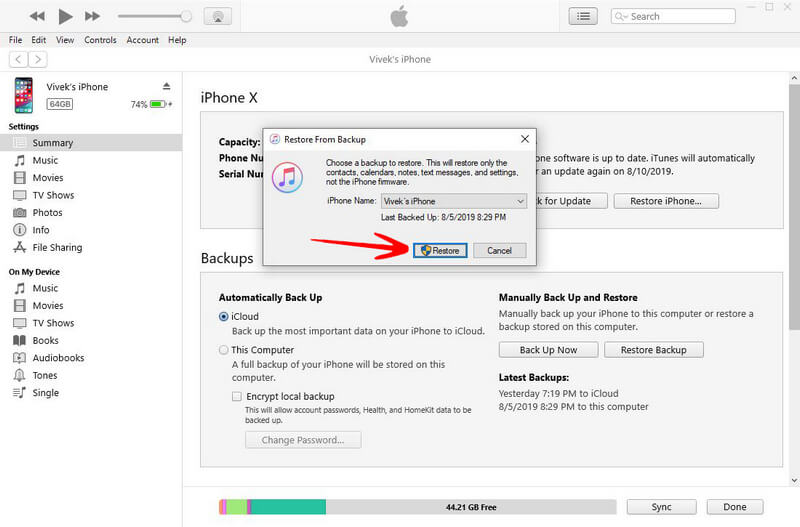Click the fast forward icon
800x527 pixels.
(x=92, y=16)
